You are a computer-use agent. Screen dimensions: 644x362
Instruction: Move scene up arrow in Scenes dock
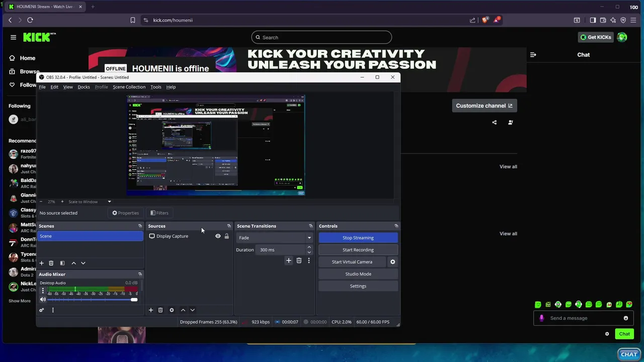tap(73, 263)
